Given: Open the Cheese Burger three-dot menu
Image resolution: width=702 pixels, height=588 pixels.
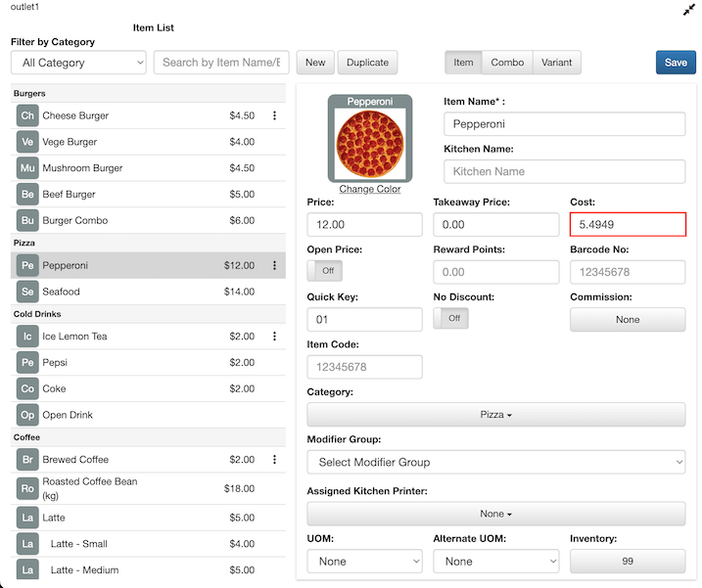Looking at the screenshot, I should coord(274,115).
